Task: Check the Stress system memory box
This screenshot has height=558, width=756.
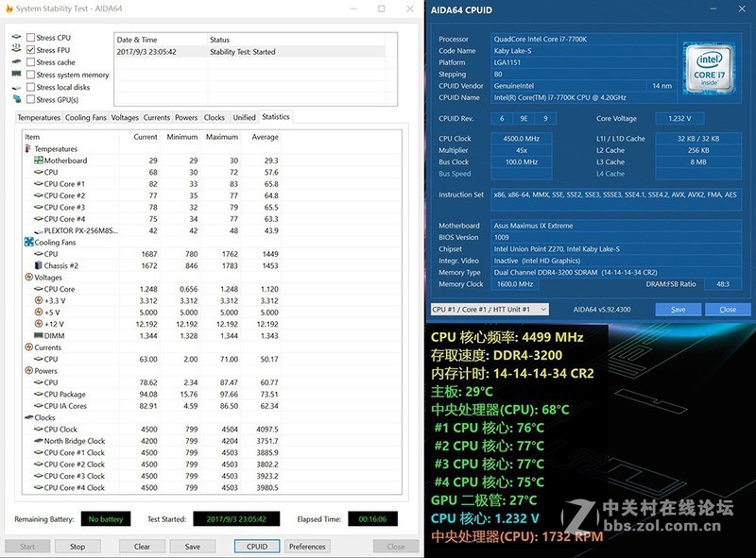Action: pyautogui.click(x=32, y=74)
